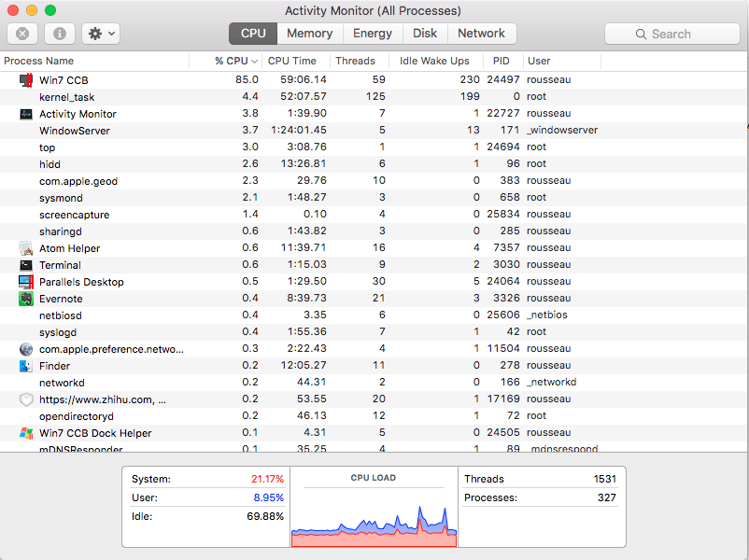Click the Idle 69.88% value
Viewport: 749px width, 560px height.
265,516
